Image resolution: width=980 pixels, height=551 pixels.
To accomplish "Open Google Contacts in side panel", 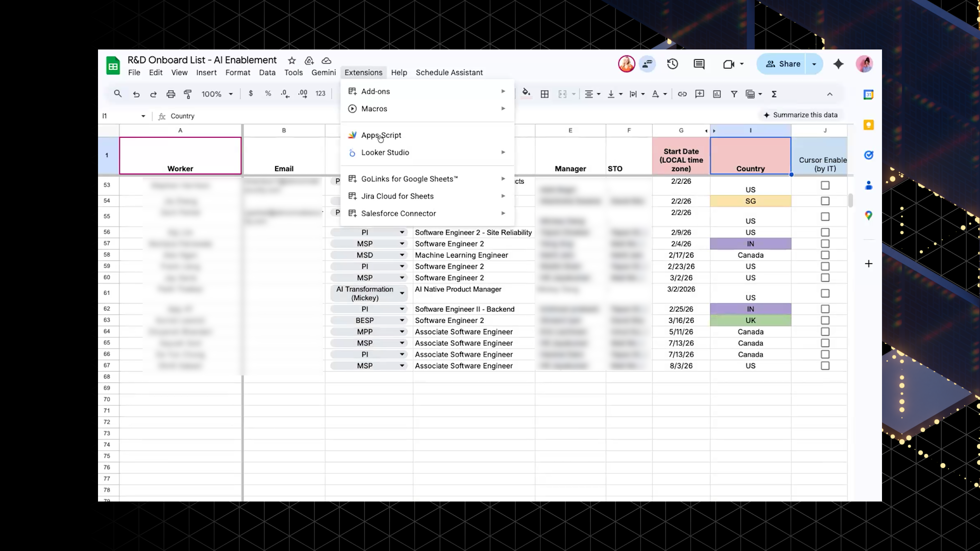I will [869, 185].
